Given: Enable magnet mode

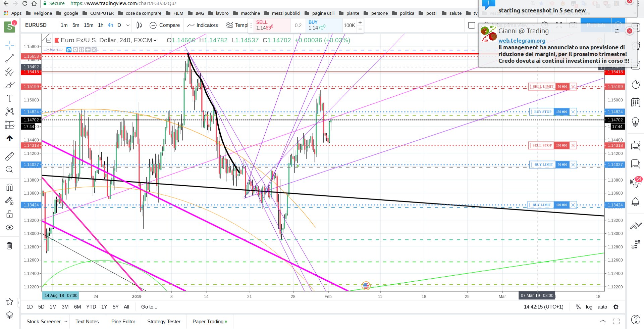Looking at the screenshot, I should [x=10, y=187].
